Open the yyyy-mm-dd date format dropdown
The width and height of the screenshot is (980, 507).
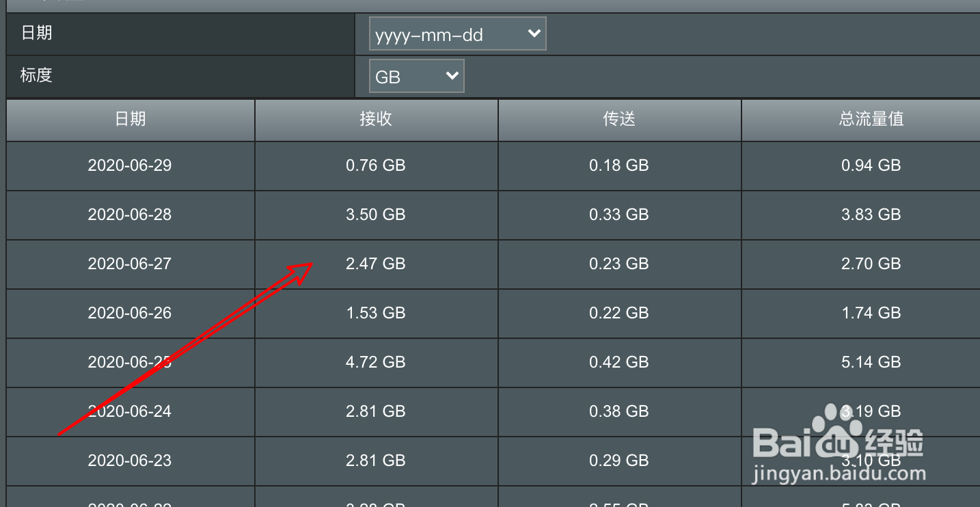pos(457,34)
